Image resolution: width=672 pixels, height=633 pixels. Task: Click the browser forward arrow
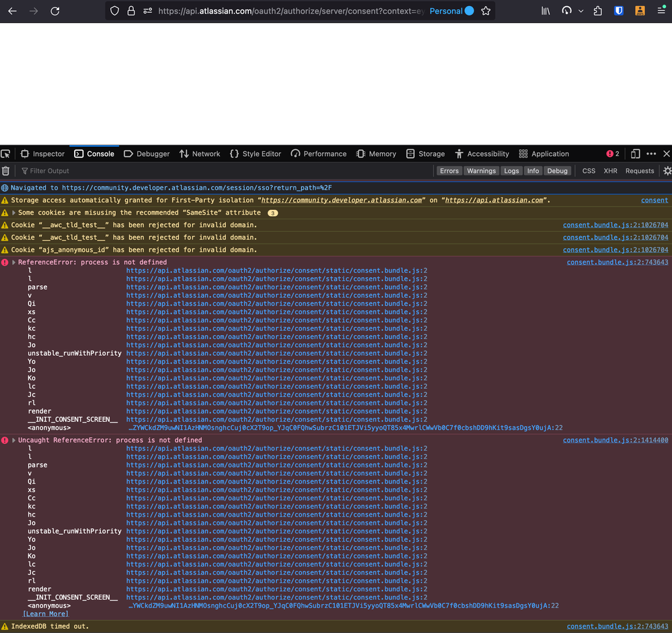pos(34,11)
